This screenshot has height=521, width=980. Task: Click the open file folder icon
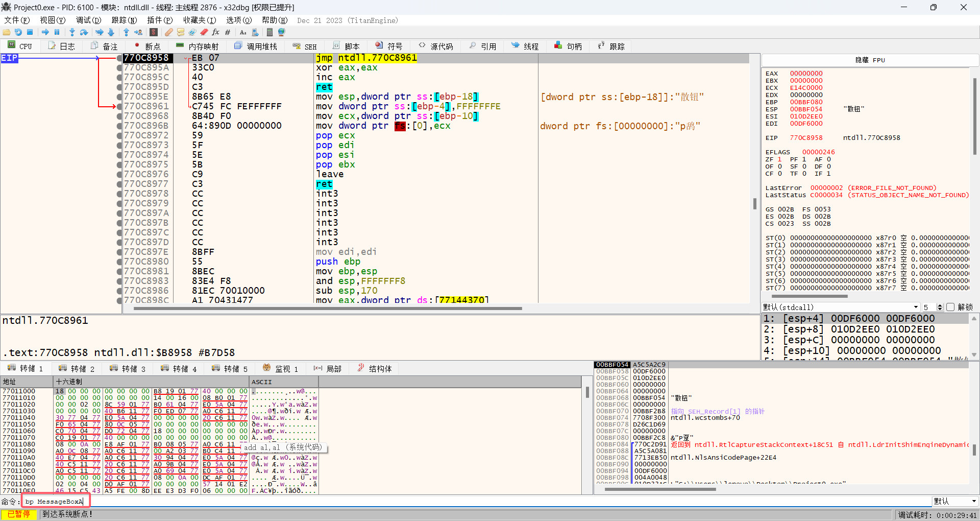click(7, 32)
